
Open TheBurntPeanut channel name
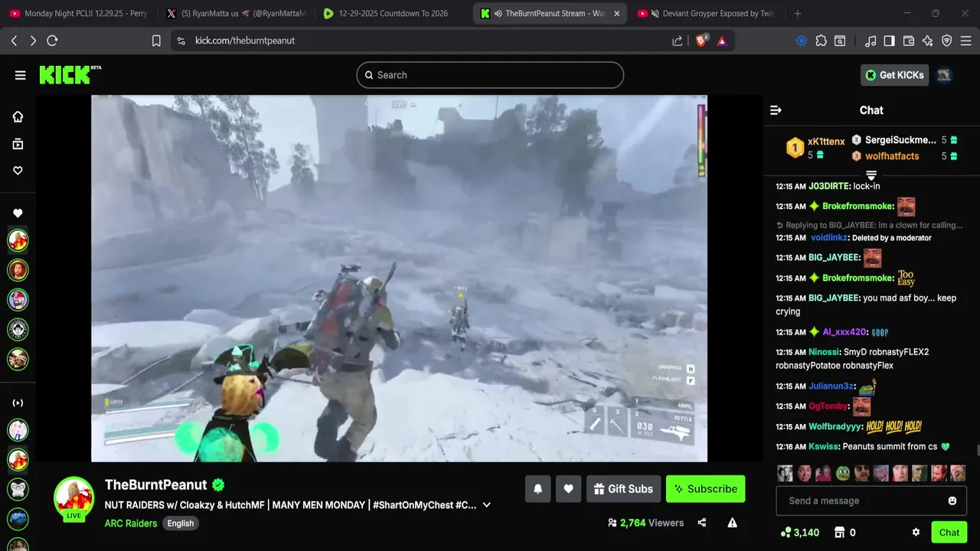156,484
